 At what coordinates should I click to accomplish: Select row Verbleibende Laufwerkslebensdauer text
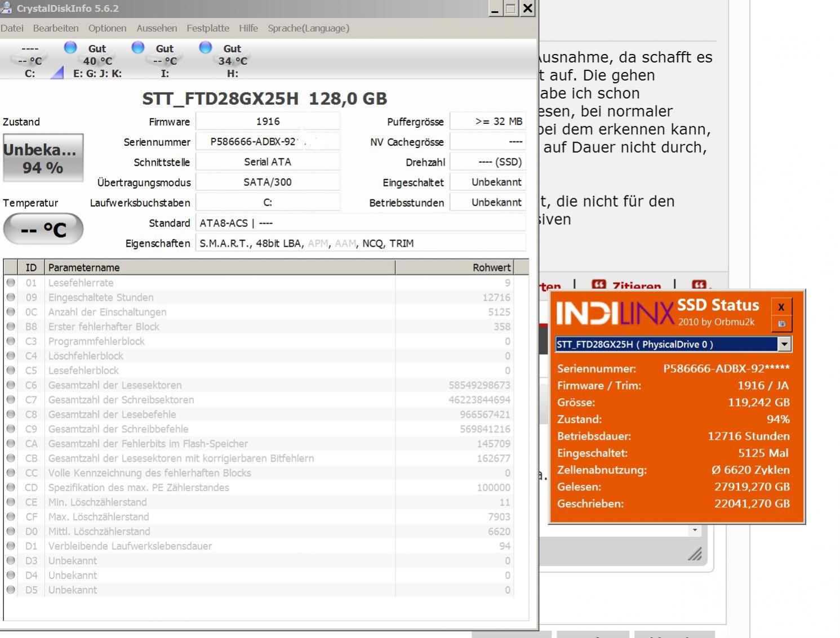click(x=130, y=546)
